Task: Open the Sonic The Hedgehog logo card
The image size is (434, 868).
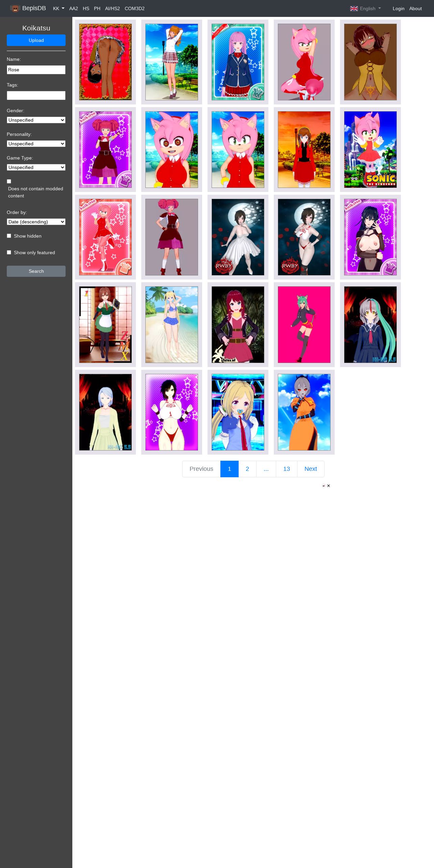Action: click(x=370, y=149)
